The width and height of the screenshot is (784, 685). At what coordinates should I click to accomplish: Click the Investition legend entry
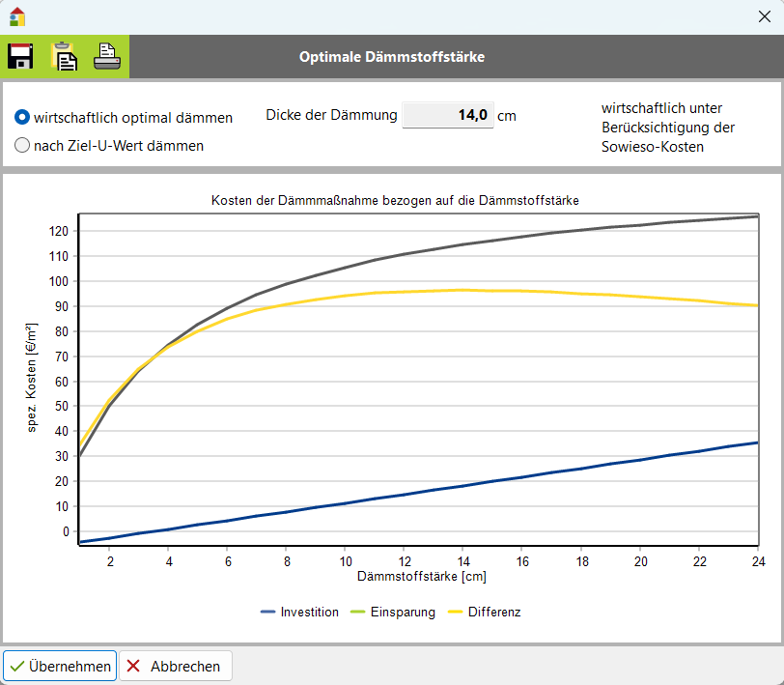click(299, 612)
